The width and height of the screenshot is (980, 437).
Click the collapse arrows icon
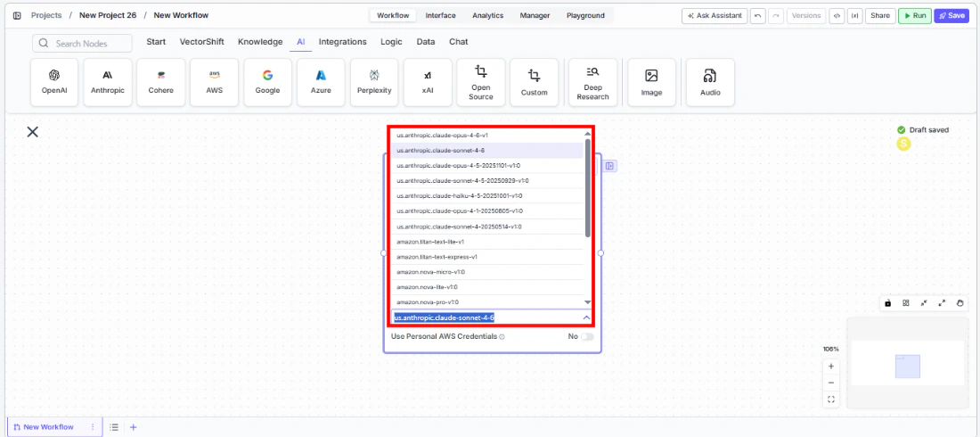[x=924, y=303]
